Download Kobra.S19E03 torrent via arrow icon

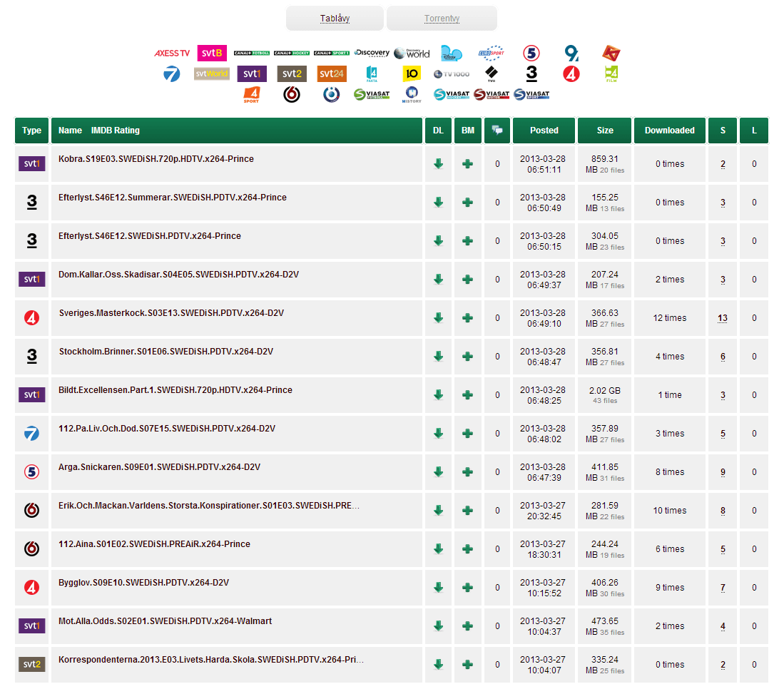[x=439, y=164]
